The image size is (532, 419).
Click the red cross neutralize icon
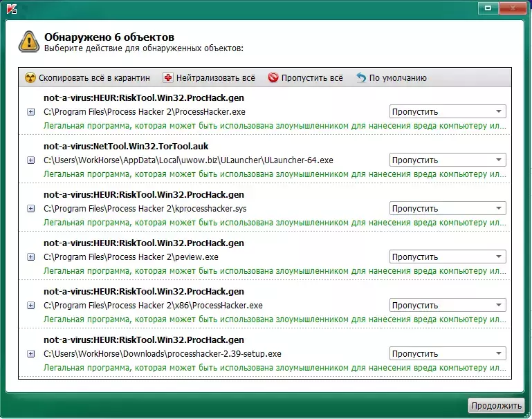coord(168,77)
